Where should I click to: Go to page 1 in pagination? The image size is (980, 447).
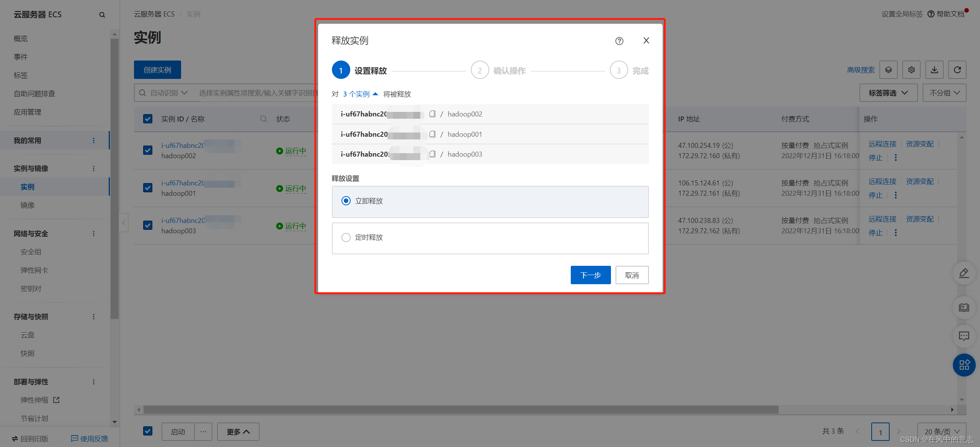point(880,432)
